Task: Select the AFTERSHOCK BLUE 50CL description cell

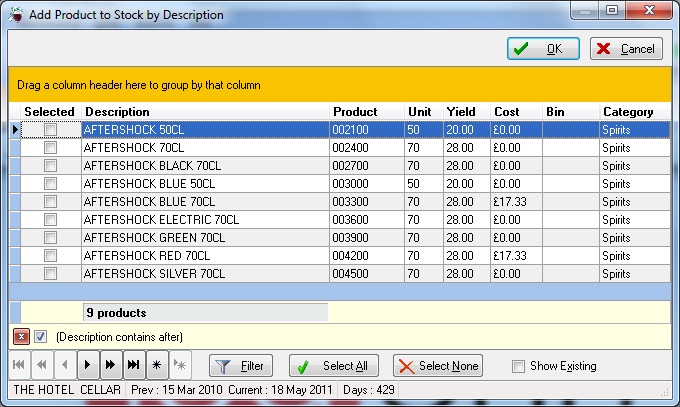Action: coord(206,184)
